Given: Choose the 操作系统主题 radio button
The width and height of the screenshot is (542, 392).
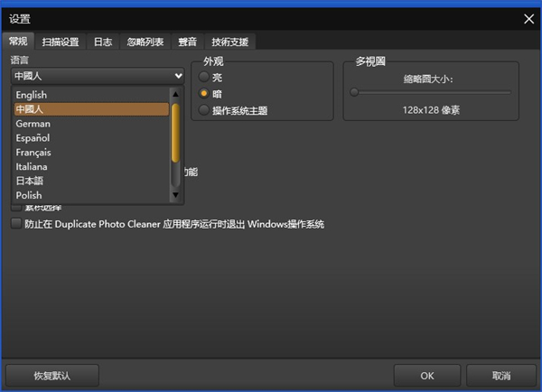Looking at the screenshot, I should coord(203,110).
